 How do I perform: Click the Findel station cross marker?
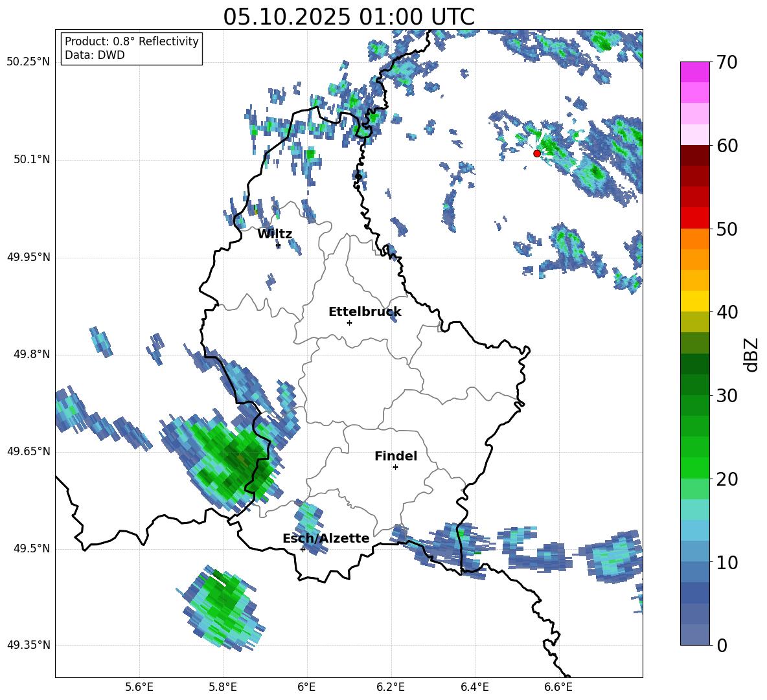pos(395,468)
